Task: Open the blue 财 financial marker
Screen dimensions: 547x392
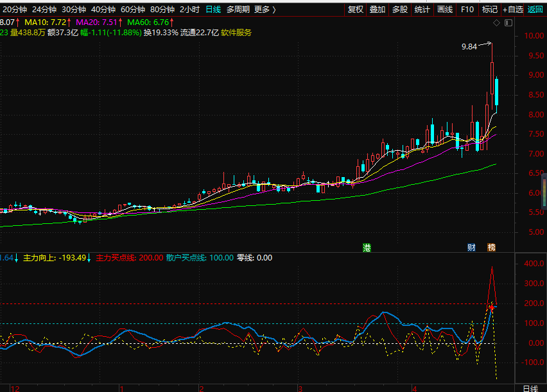Action: 471,247
